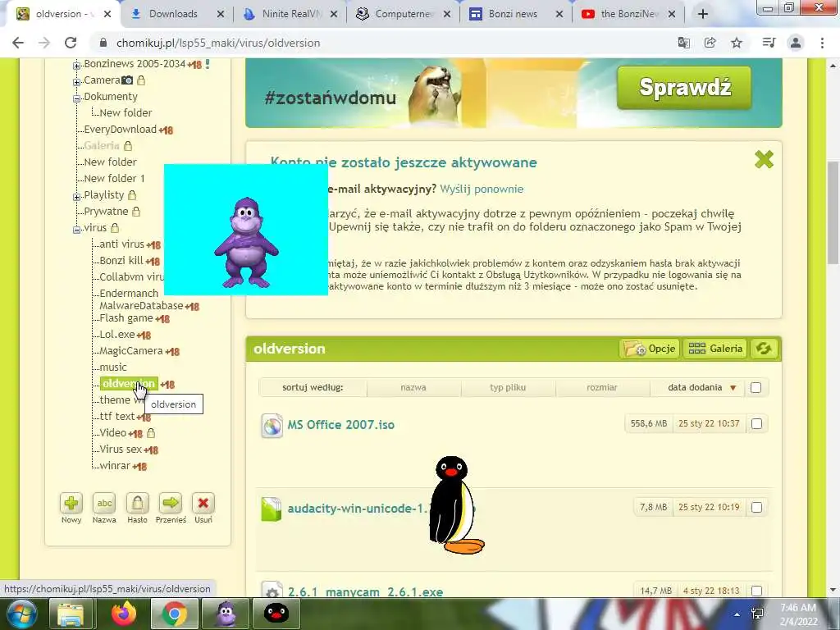Screen dimensions: 840x630
Task: Sort files by nazwa
Action: point(413,387)
